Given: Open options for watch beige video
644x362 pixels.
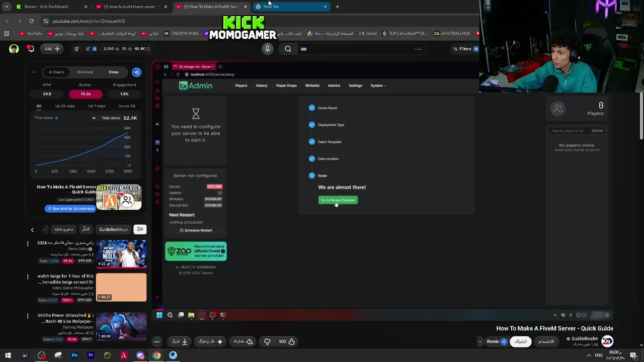Looking at the screenshot, I should (x=28, y=277).
